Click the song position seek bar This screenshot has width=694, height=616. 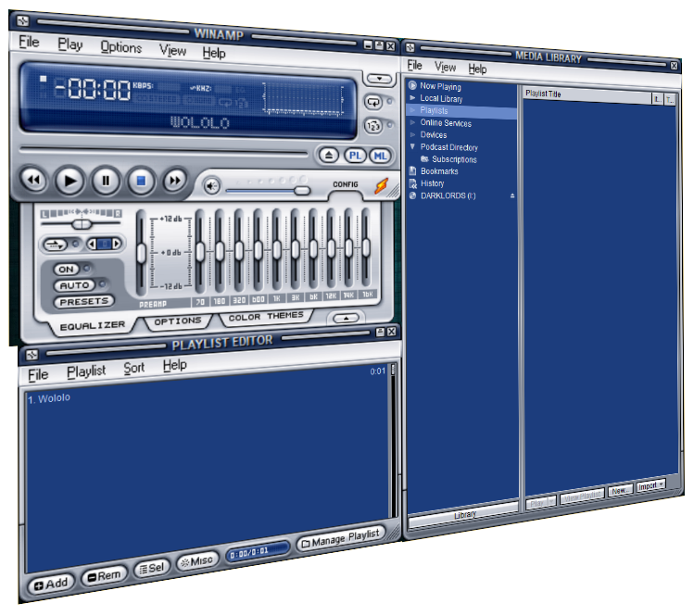click(x=164, y=151)
